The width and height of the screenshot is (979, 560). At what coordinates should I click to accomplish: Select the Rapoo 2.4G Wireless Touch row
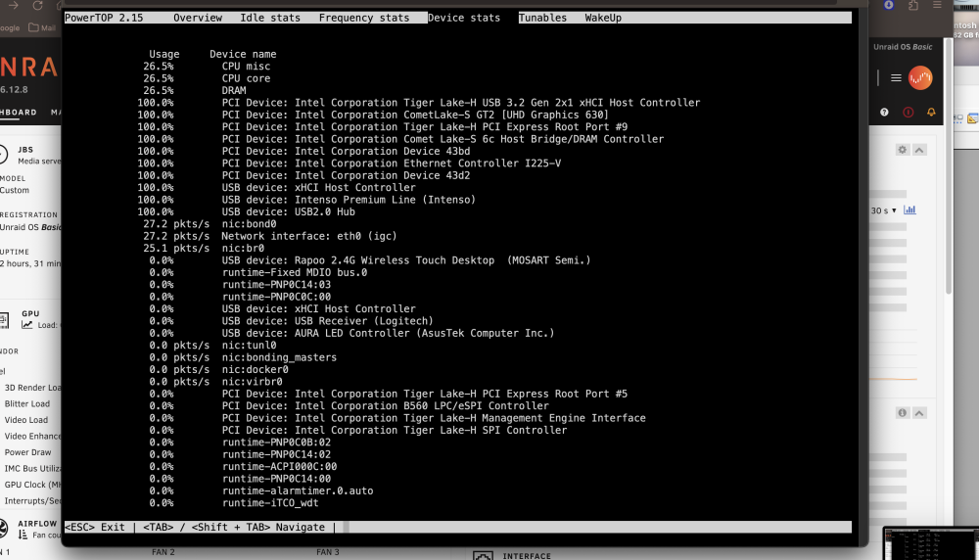[370, 260]
